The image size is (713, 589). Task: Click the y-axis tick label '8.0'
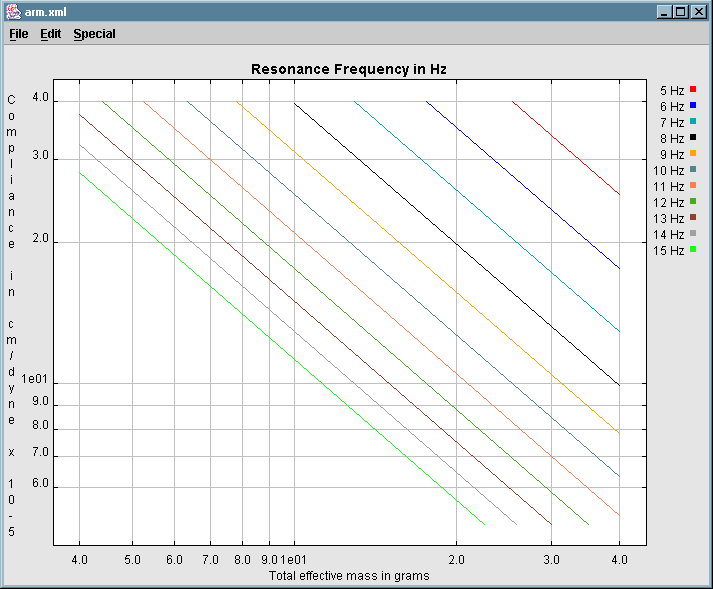tap(40, 425)
